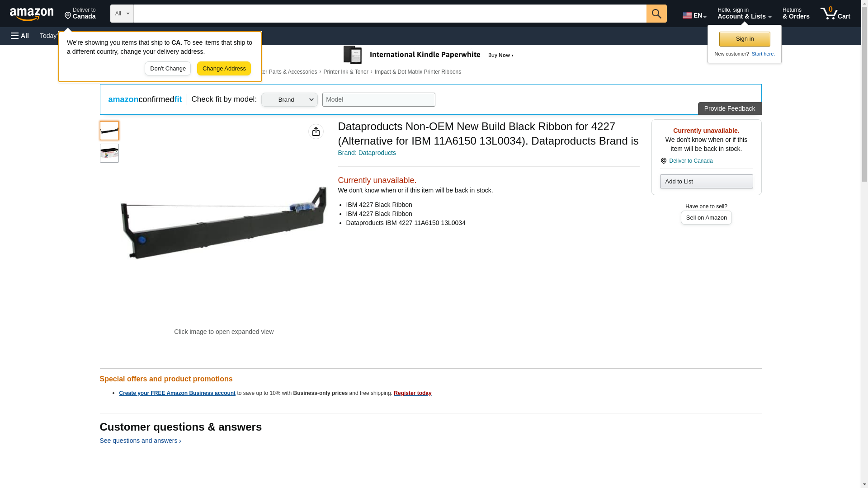Click the Change Address button
The width and height of the screenshot is (868, 488).
[224, 69]
